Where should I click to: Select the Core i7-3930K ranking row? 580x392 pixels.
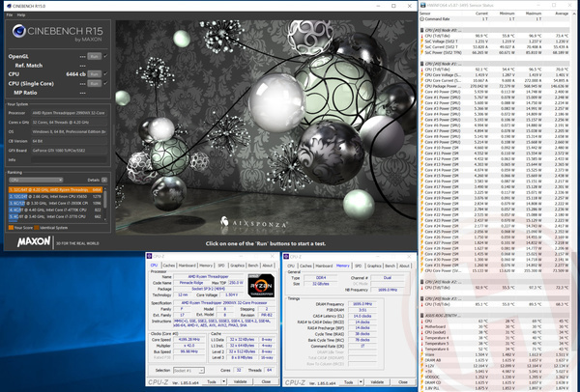coord(55,203)
